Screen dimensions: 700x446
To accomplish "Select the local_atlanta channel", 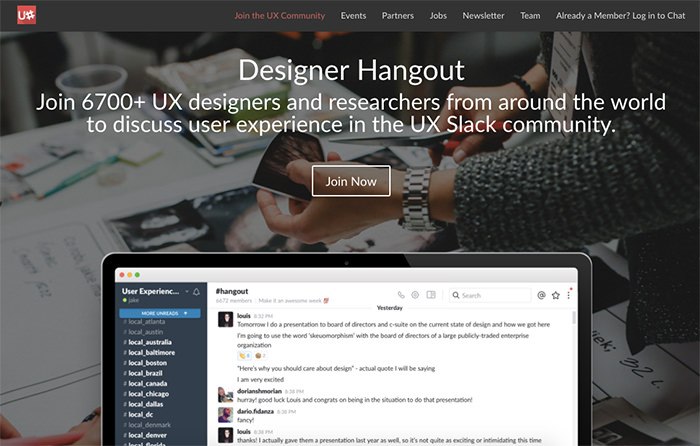I will tap(144, 321).
